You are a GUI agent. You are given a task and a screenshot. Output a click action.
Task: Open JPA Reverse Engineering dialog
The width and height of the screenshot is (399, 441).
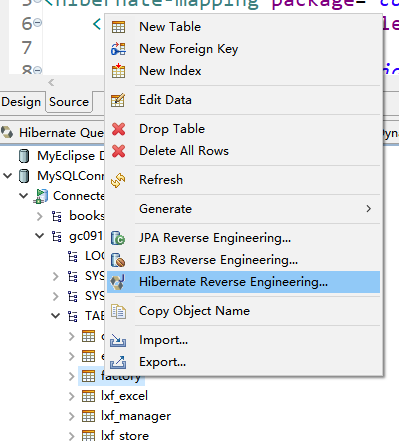[x=244, y=238]
